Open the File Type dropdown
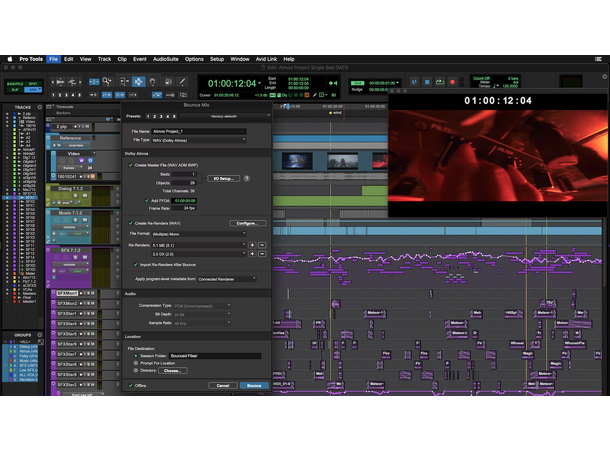This screenshot has height=450, width=610. click(199, 140)
